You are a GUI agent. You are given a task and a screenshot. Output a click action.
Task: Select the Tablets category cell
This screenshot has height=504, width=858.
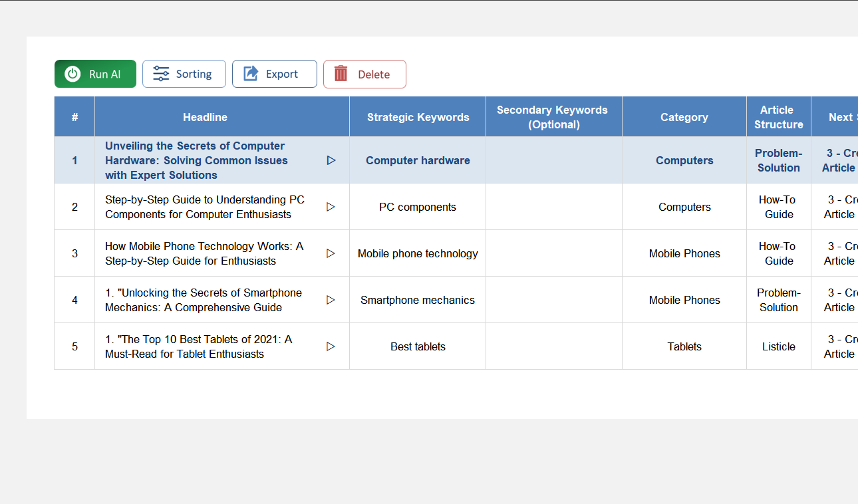[x=684, y=346]
